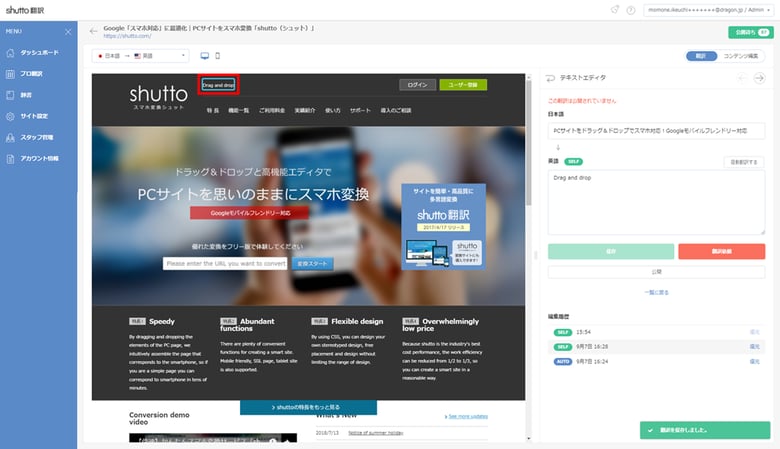
Task: Click the blue 変換スタート button
Action: (312, 264)
